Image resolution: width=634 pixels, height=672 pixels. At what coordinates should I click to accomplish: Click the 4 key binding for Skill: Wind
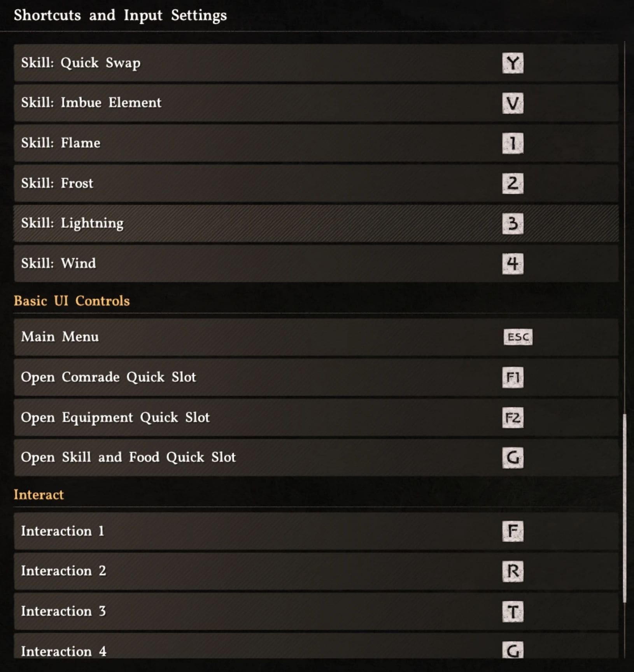513,263
